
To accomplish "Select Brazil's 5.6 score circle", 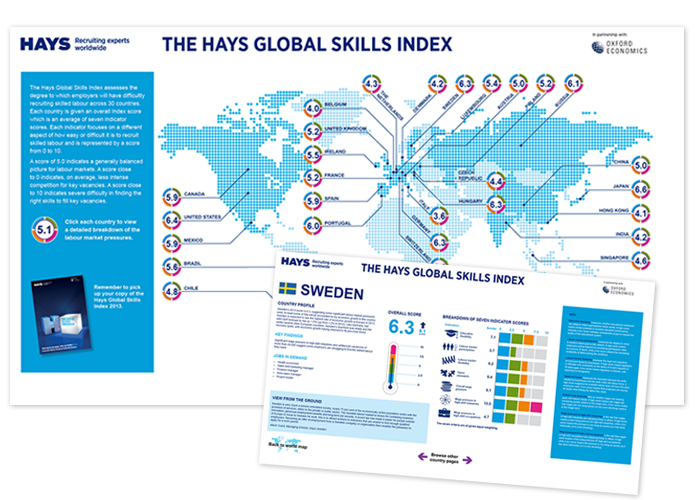I will pos(171,267).
